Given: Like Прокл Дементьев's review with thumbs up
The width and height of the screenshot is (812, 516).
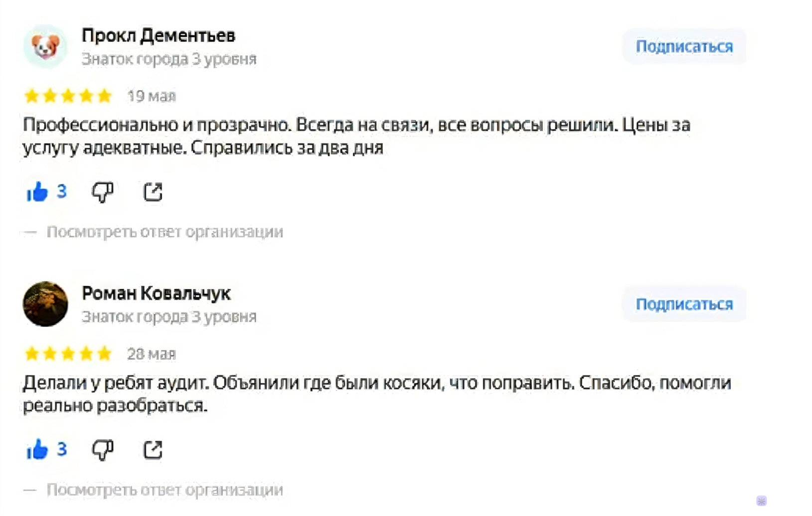Looking at the screenshot, I should [x=37, y=192].
